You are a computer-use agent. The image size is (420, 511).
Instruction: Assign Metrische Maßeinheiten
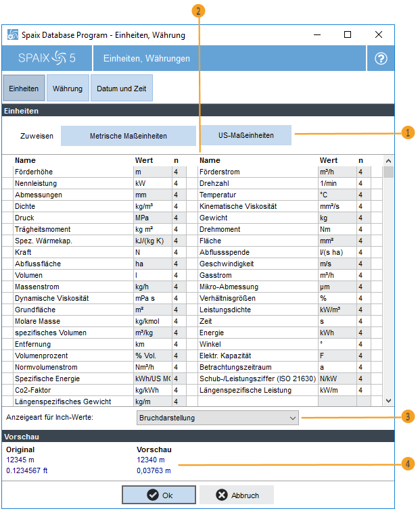tap(129, 136)
